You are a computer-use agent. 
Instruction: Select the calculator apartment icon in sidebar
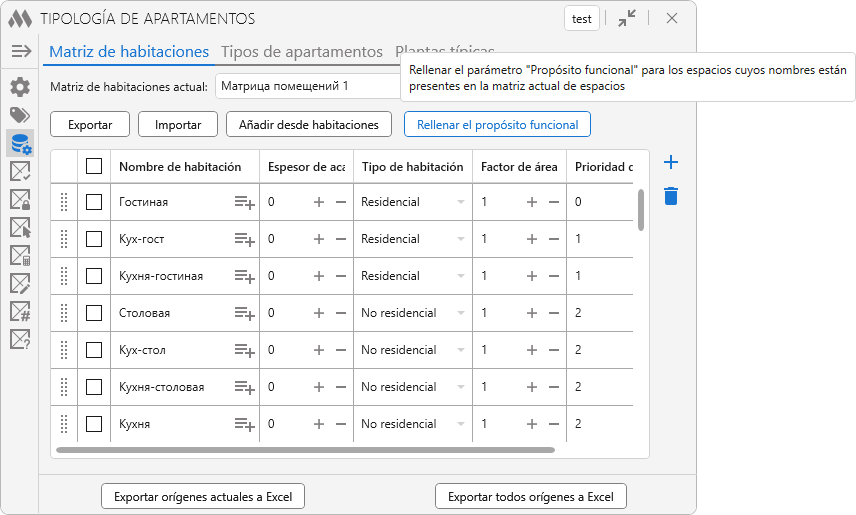[x=20, y=255]
